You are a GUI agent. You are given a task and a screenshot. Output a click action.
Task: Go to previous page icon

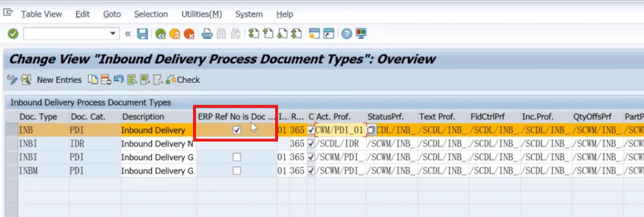pos(268,34)
